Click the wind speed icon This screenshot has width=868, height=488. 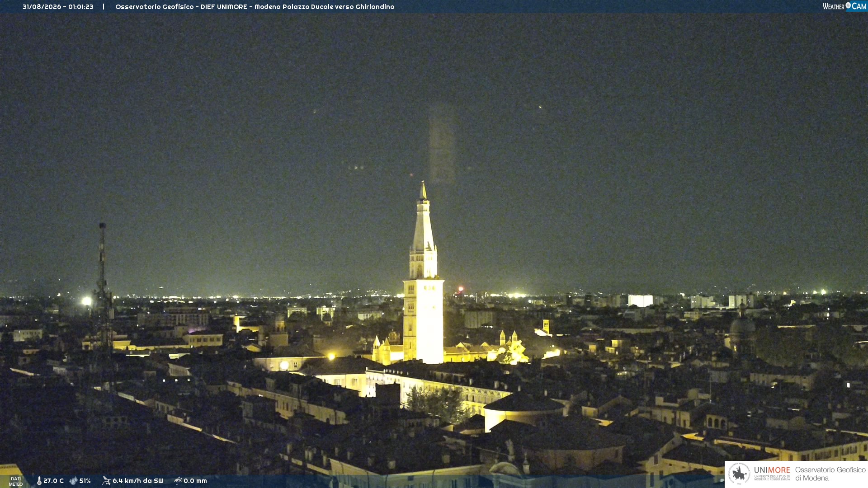pyautogui.click(x=106, y=481)
